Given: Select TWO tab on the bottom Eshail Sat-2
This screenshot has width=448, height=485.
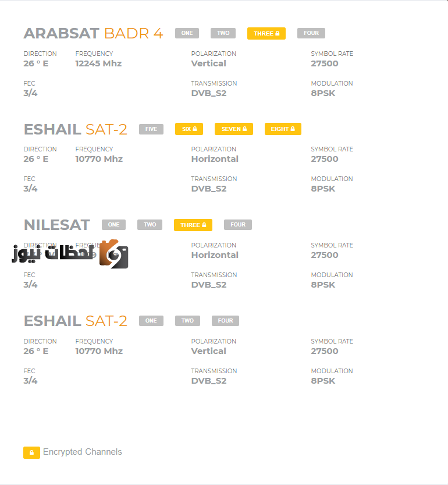Looking at the screenshot, I should tap(187, 321).
